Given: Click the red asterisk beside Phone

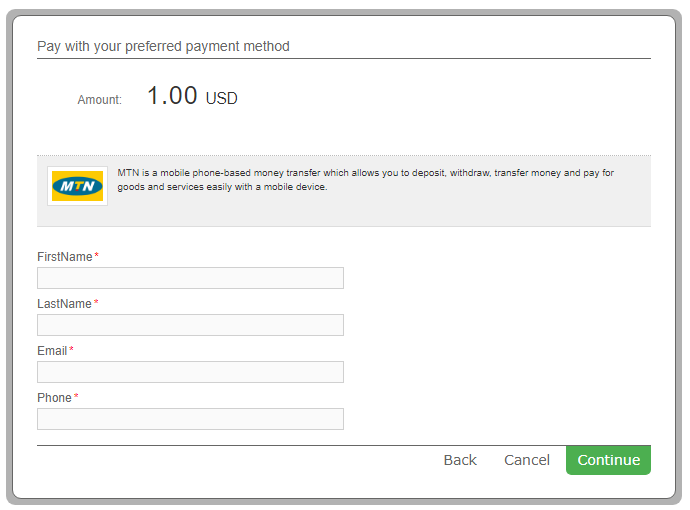Looking at the screenshot, I should click(76, 396).
